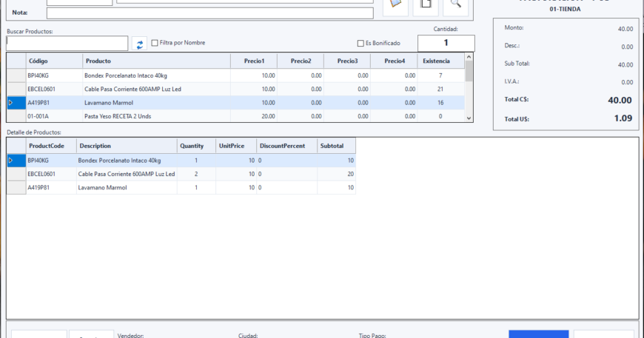Click the DiscountPercent column header
The image size is (644, 338).
pyautogui.click(x=286, y=146)
